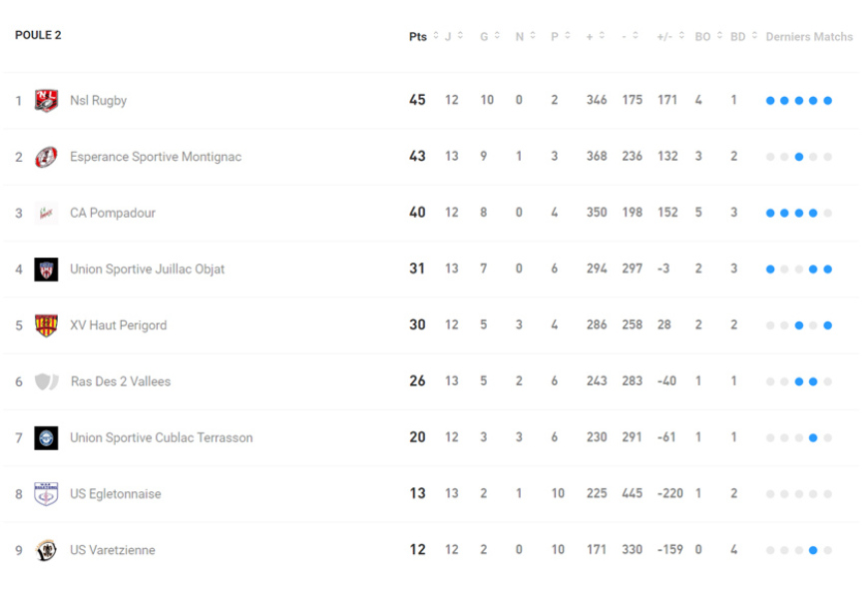Click the Derniers Matchs column header

coord(809,37)
